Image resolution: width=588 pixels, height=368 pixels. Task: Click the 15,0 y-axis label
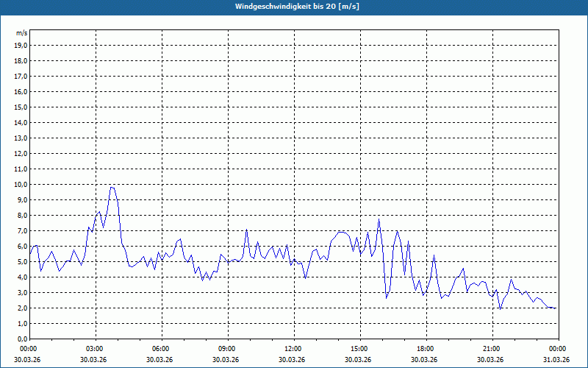(x=21, y=107)
